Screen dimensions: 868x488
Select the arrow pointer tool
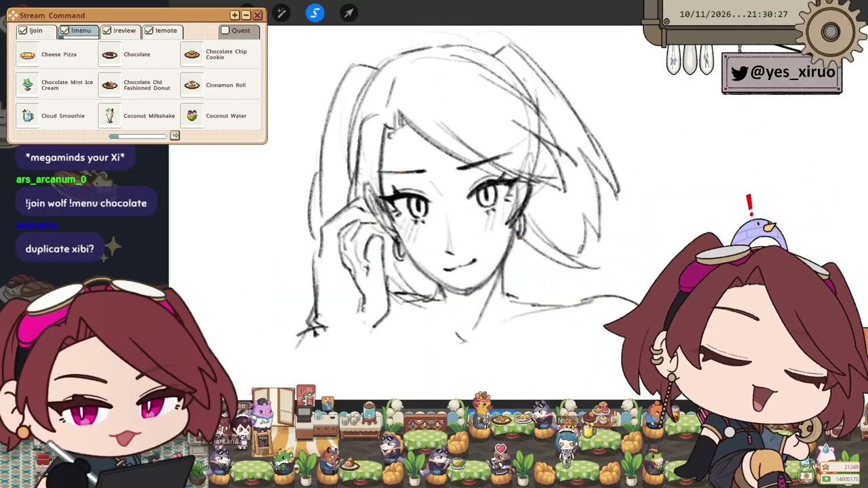349,13
